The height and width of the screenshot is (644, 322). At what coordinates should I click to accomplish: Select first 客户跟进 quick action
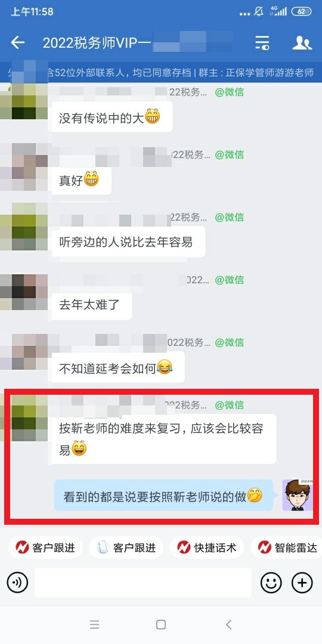[x=45, y=547]
